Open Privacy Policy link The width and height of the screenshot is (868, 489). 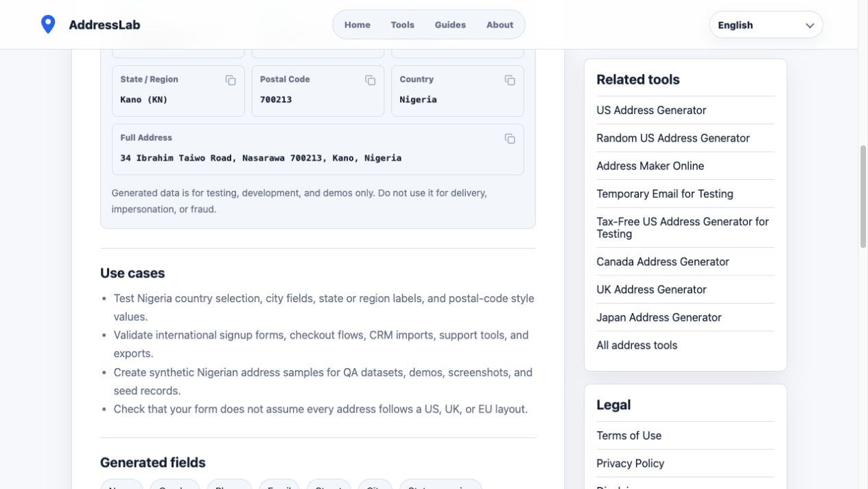630,464
